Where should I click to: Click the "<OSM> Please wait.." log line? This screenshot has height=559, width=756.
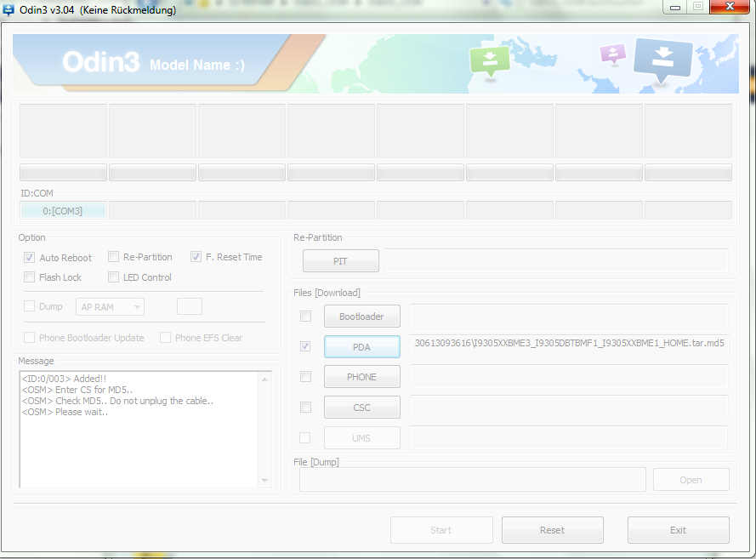65,412
